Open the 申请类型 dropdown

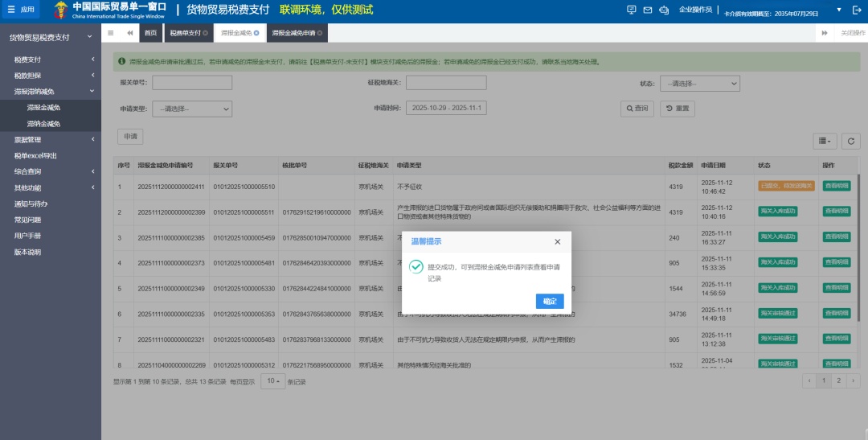(x=191, y=109)
